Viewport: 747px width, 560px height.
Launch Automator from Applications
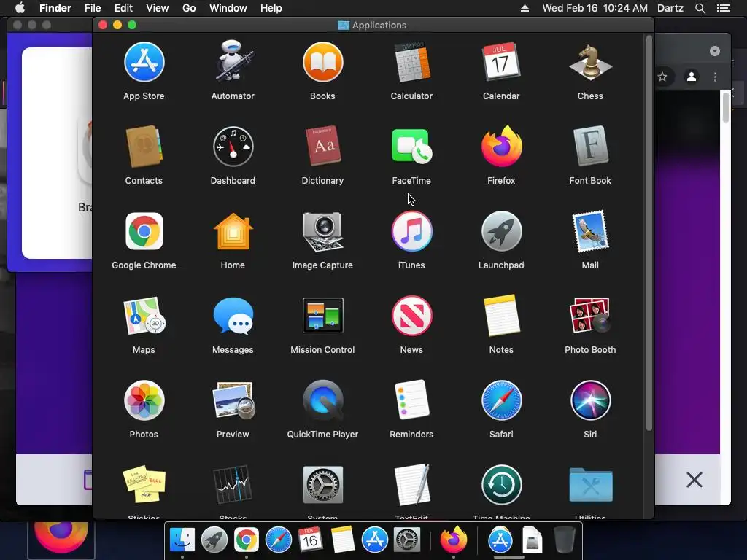[x=233, y=61]
